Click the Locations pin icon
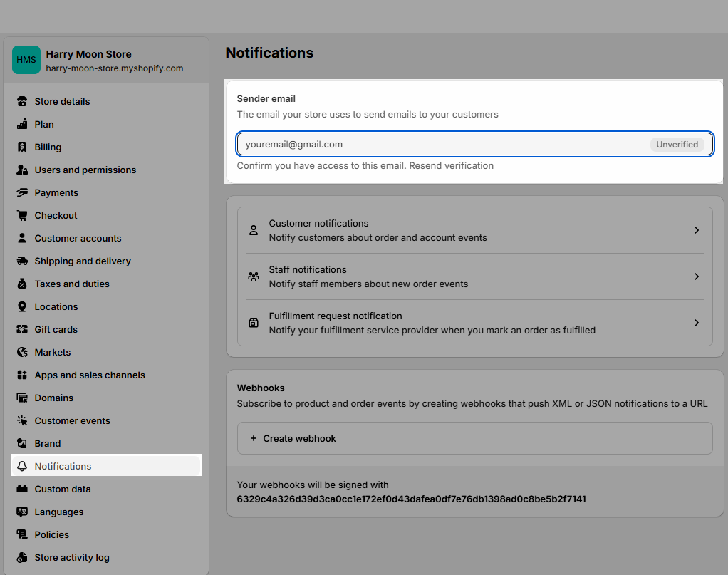 (x=22, y=306)
